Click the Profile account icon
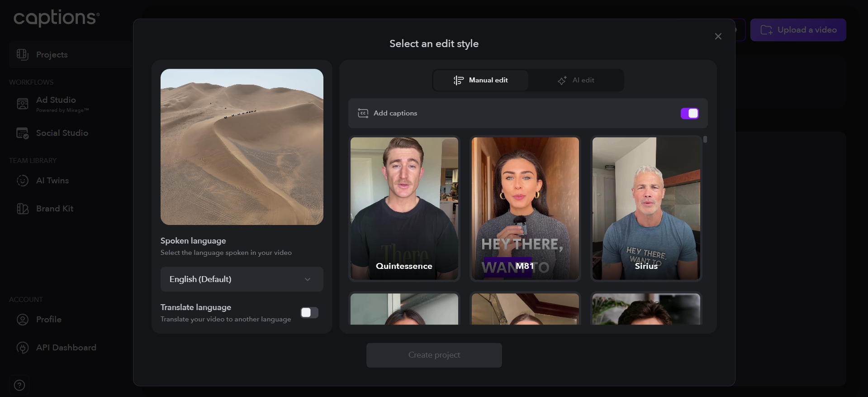This screenshot has width=868, height=397. click(x=22, y=320)
